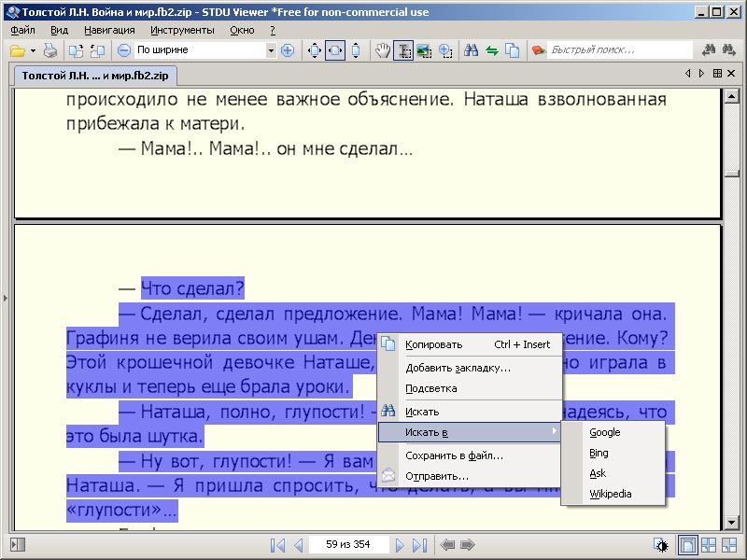Screen dimensions: 747x560
Task: Toggle inverted night color mode
Action: click(661, 545)
